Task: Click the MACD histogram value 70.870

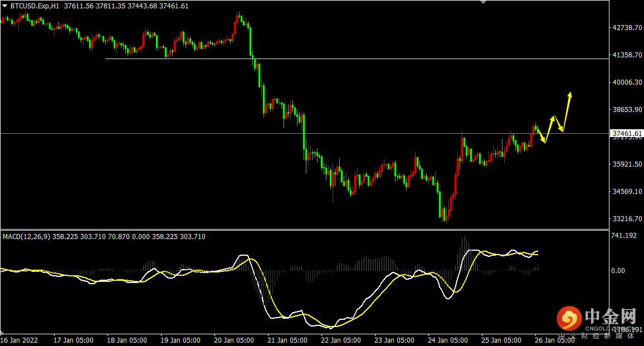Action: (x=119, y=237)
